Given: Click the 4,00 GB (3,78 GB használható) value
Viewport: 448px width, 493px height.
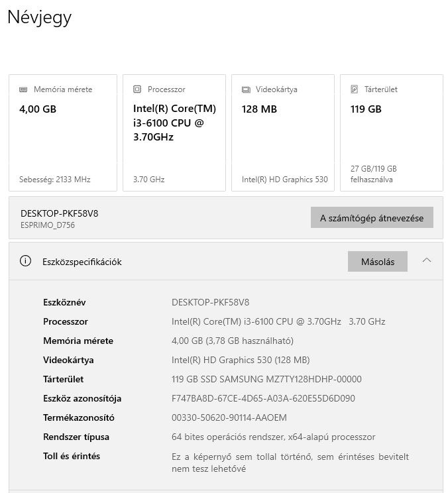Looking at the screenshot, I should point(232,341).
